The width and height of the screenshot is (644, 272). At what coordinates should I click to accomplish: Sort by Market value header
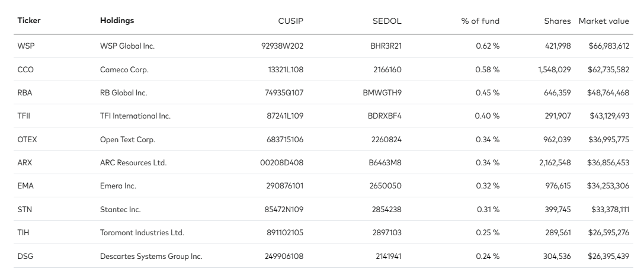coord(604,21)
